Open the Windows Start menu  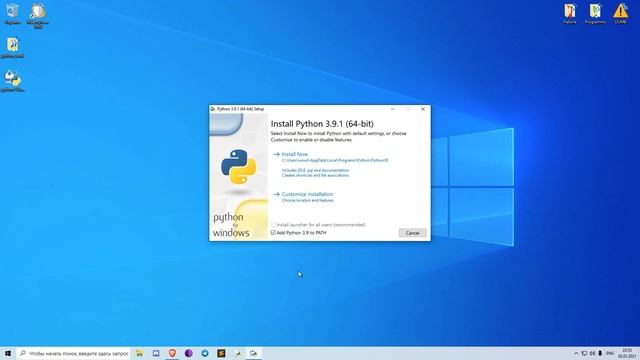pos(8,353)
